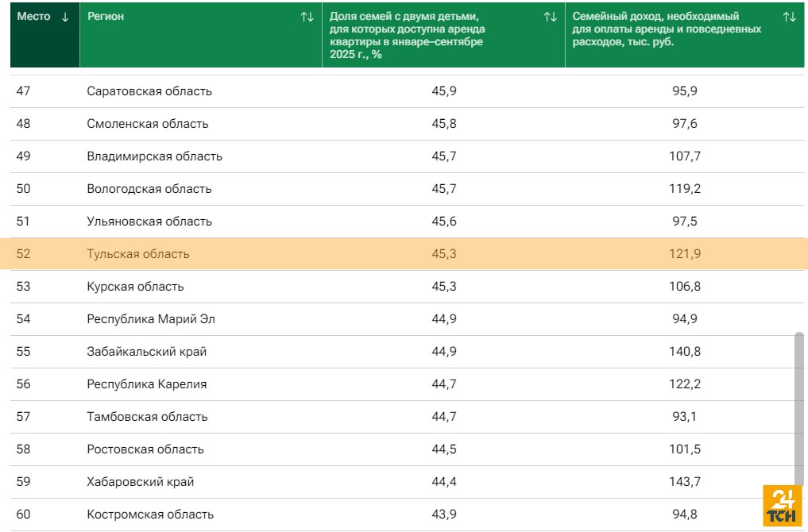This screenshot has height=532, width=808.
Task: Click the Место column header
Action: 34,17
